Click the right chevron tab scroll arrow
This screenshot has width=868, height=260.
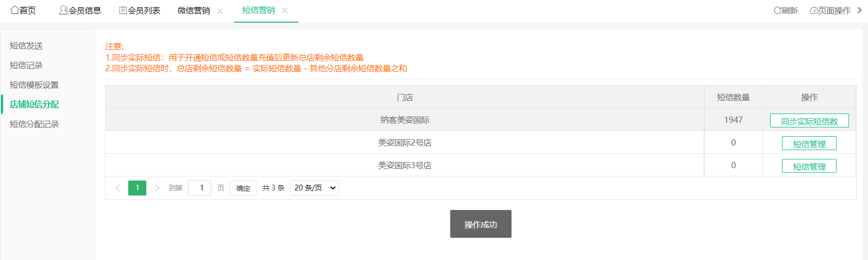tap(859, 10)
